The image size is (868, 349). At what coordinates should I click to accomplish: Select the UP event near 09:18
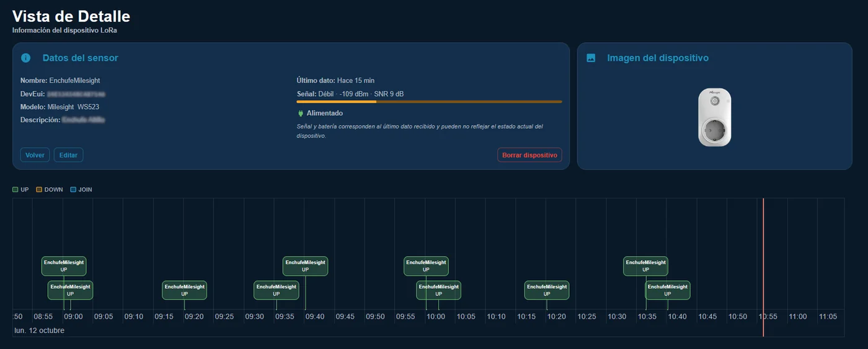184,290
